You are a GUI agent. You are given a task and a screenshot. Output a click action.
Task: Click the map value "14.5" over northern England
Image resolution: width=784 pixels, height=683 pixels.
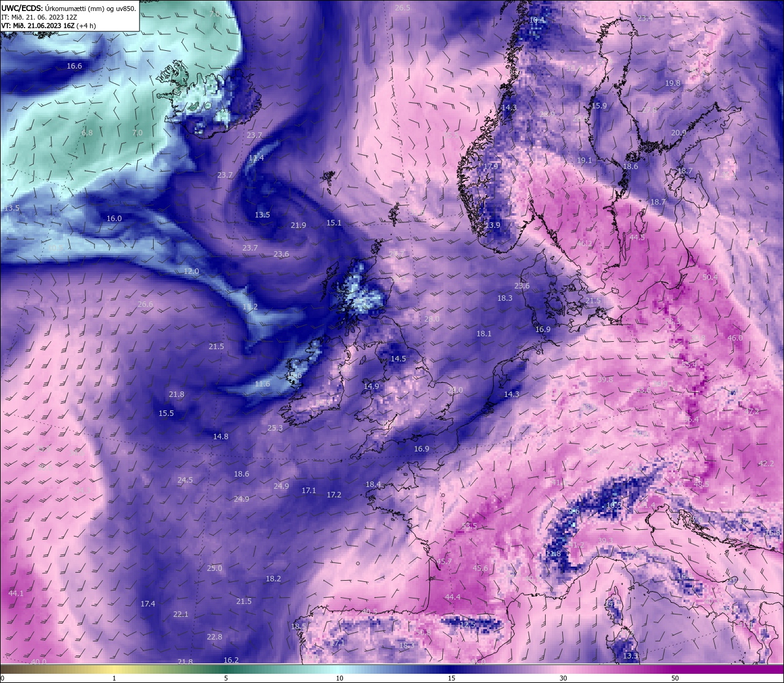pos(398,359)
